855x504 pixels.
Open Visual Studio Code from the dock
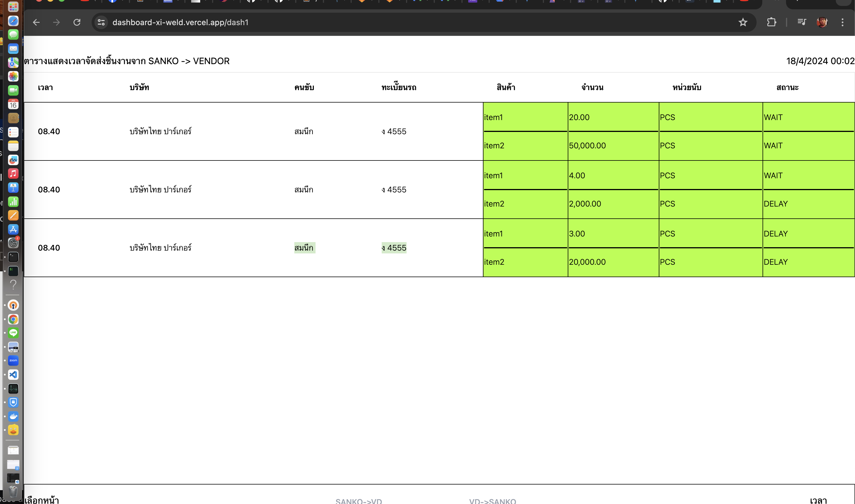coord(13,375)
